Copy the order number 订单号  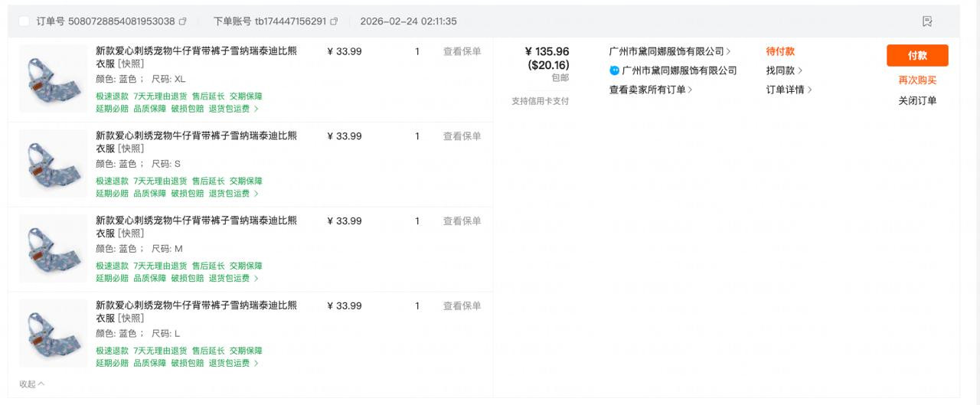tap(183, 21)
